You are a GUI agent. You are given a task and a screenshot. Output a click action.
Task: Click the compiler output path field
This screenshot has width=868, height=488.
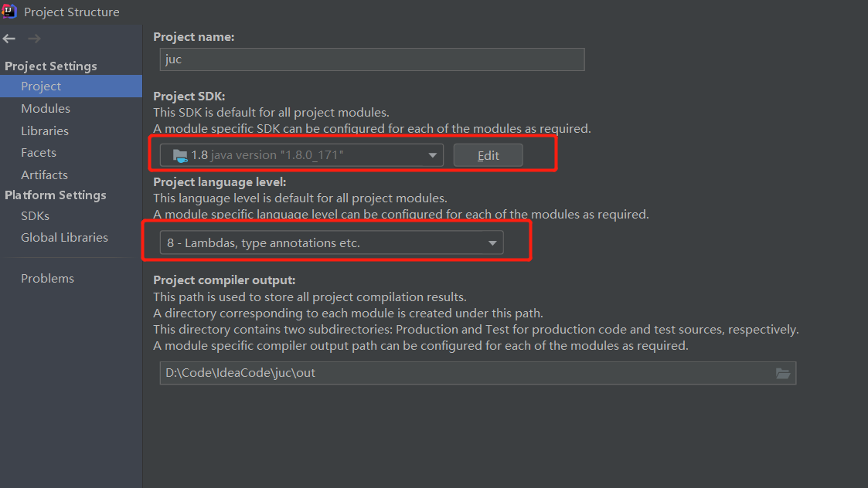pos(464,373)
